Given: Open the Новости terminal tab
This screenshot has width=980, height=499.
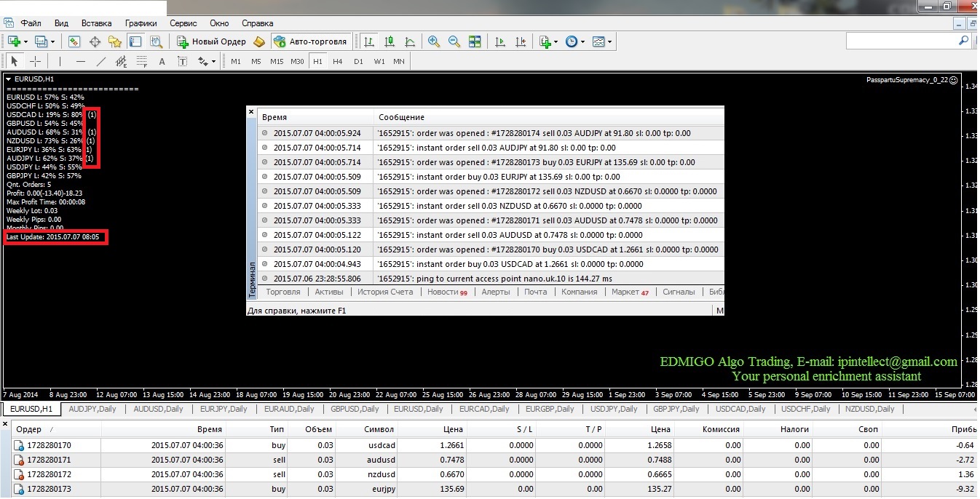Looking at the screenshot, I should 447,292.
